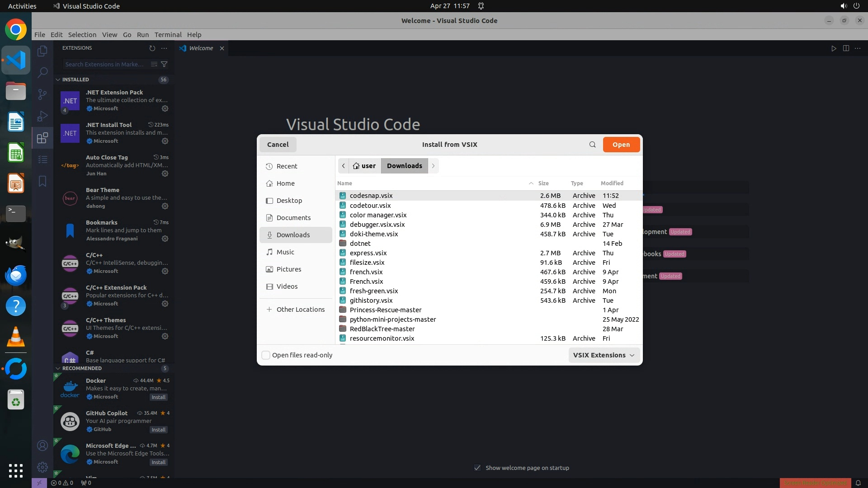868x488 pixels.
Task: Open the Manage gear icon in the activity bar
Action: click(x=42, y=467)
